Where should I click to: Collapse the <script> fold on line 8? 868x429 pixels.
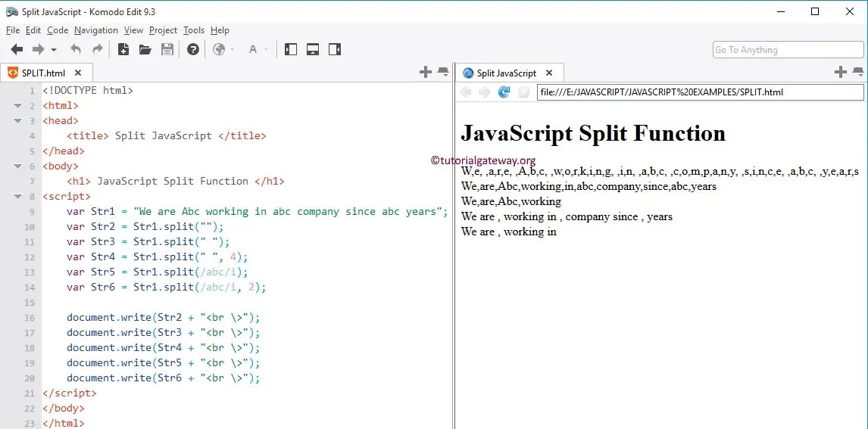click(17, 196)
